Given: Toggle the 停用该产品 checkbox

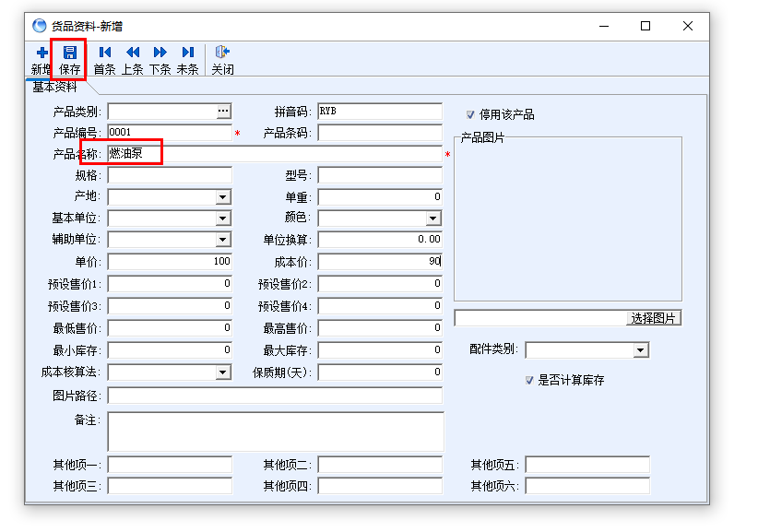Looking at the screenshot, I should tap(470, 115).
